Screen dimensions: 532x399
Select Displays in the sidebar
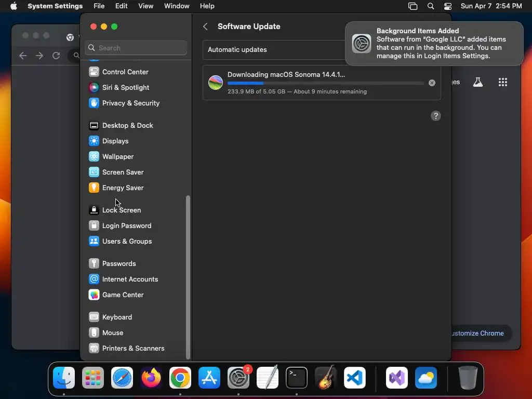coord(136,141)
